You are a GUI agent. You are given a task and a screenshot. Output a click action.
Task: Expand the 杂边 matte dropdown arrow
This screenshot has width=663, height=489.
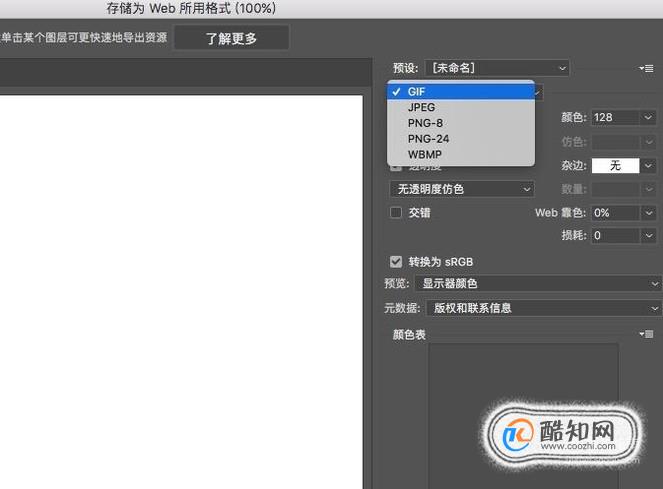[x=648, y=165]
